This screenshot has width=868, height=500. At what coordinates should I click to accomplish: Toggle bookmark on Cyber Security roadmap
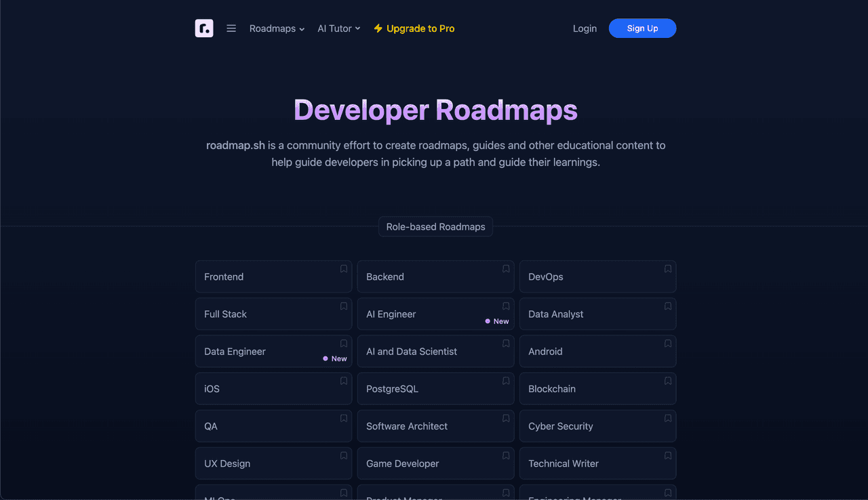point(668,418)
